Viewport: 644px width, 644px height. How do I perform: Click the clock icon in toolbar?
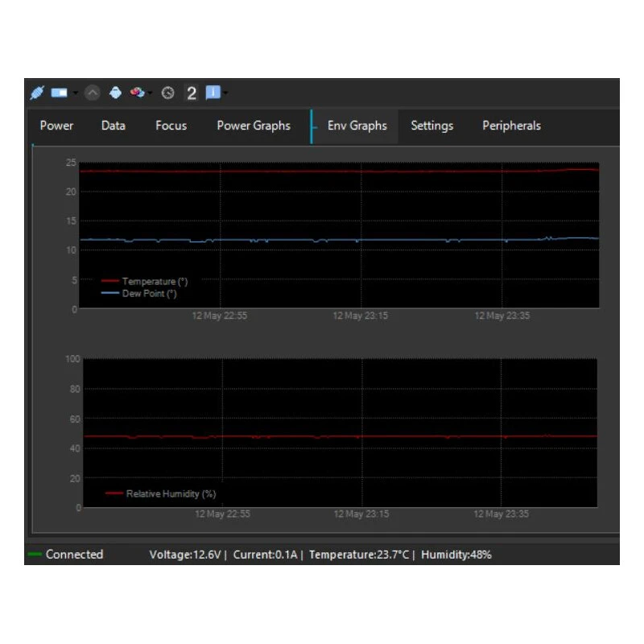(x=167, y=93)
